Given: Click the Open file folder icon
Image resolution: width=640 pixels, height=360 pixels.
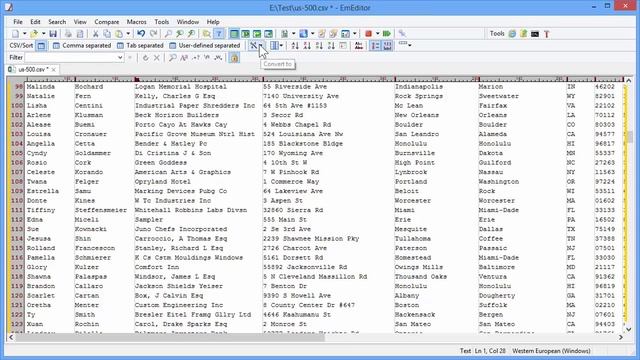Looking at the screenshot, I should [x=34, y=34].
